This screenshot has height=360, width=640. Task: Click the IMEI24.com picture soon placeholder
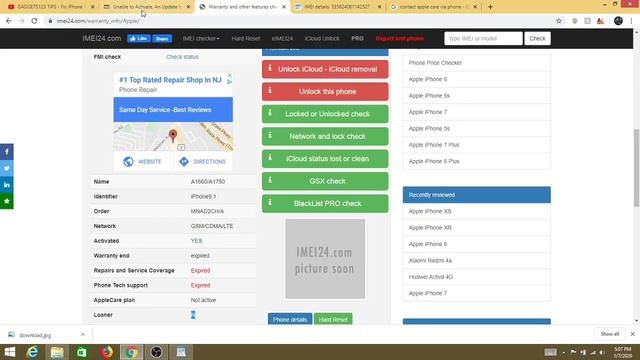pyautogui.click(x=325, y=259)
